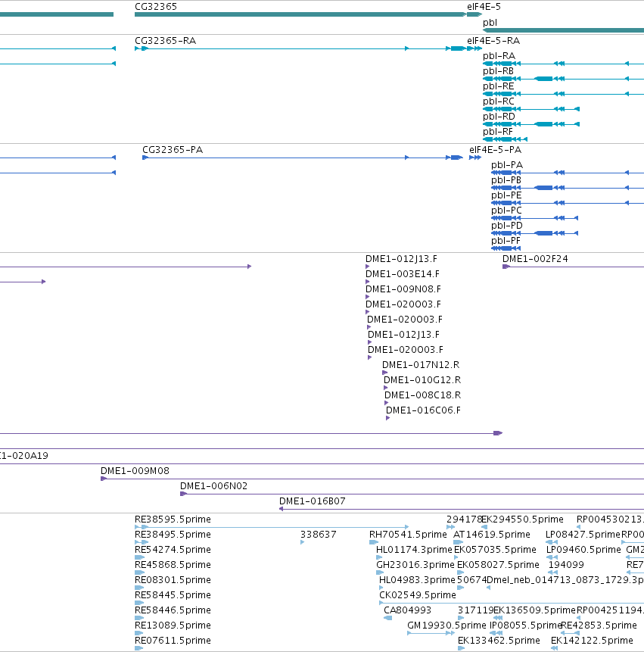Open EST EK294550.5prime
Image resolution: width=644 pixels, height=652 pixels.
(x=522, y=519)
